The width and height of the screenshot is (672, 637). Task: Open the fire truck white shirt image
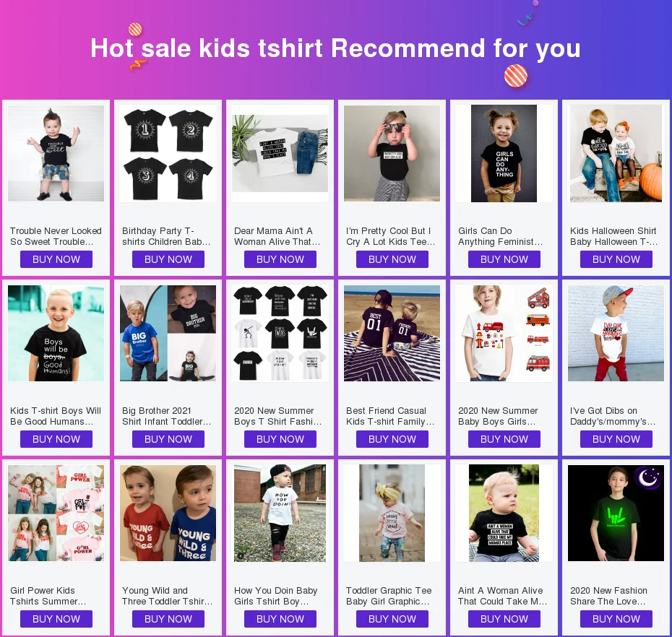[x=504, y=333]
